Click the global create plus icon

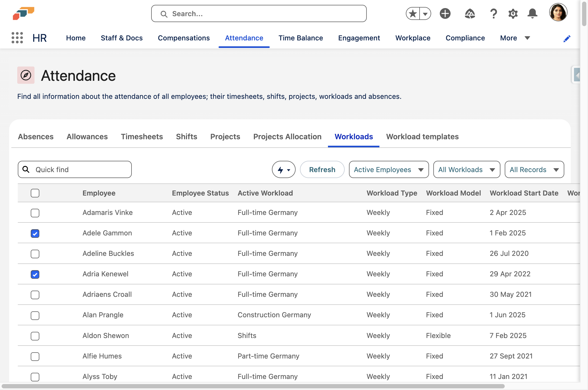click(445, 14)
